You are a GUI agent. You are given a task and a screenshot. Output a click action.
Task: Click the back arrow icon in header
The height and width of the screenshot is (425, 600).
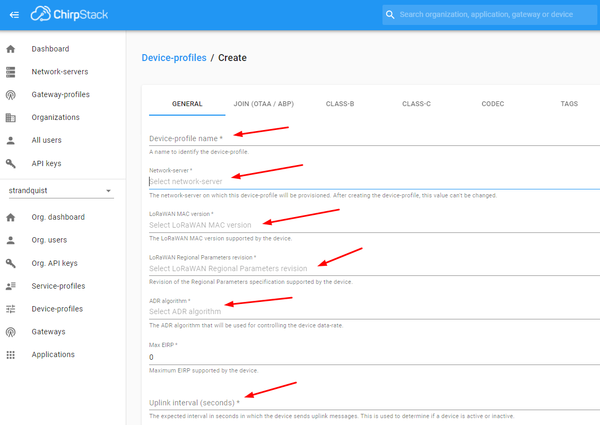(13, 15)
